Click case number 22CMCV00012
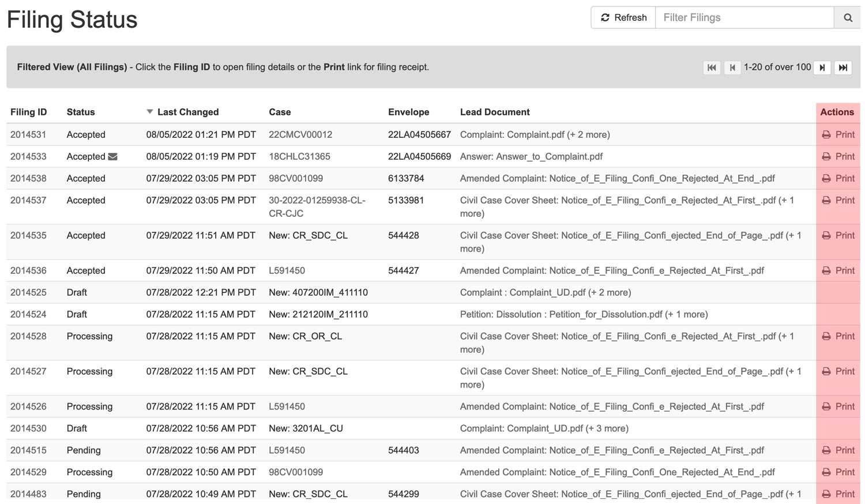Viewport: 865px width, 504px height. pyautogui.click(x=300, y=134)
